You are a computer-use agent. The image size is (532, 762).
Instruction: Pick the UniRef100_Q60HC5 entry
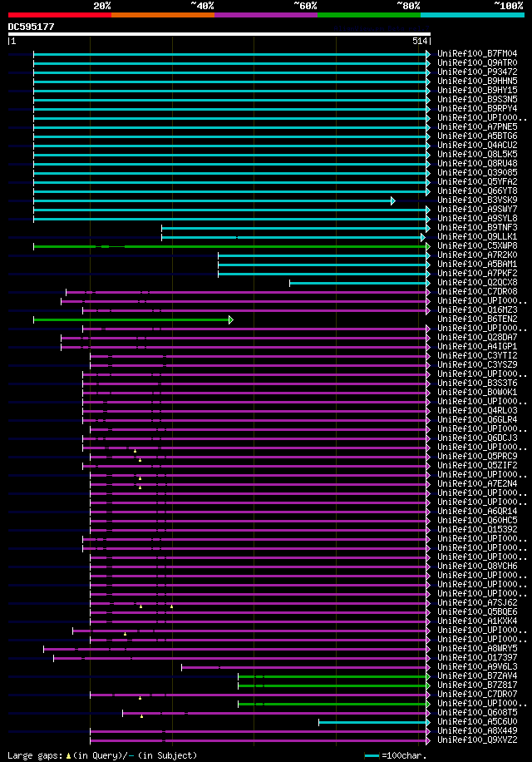click(x=477, y=521)
